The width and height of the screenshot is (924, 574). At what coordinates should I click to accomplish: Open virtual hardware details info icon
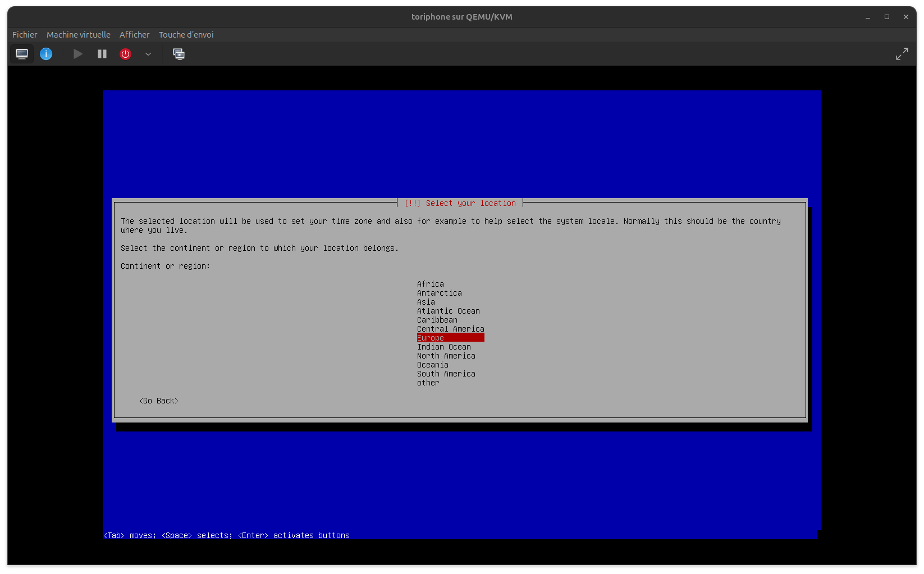pyautogui.click(x=46, y=54)
